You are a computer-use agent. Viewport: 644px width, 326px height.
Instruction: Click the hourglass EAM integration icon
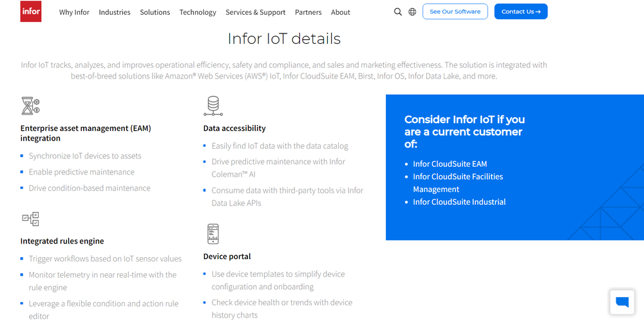coord(30,106)
